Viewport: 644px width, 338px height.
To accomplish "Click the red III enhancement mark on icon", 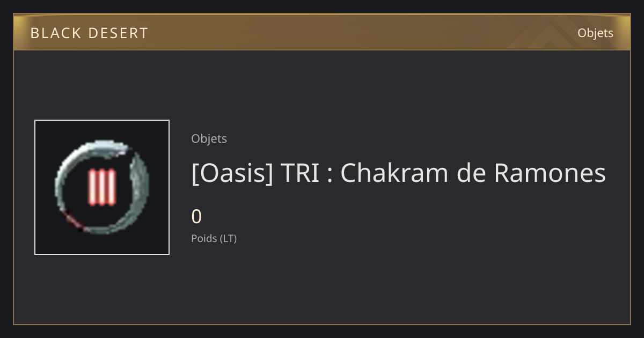I will 102,188.
